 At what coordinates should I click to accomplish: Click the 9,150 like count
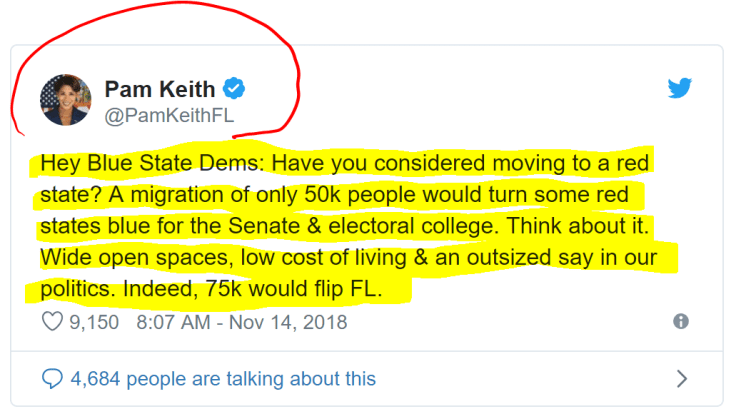(x=96, y=322)
